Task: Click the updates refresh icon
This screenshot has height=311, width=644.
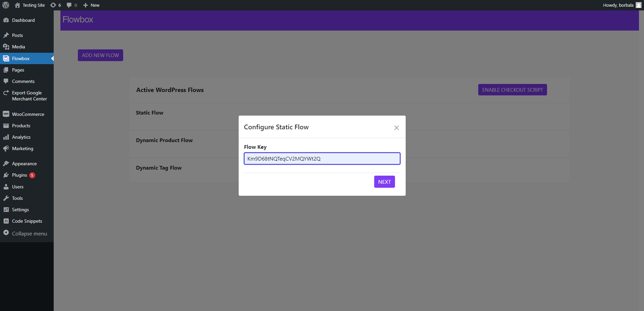Action: pyautogui.click(x=53, y=5)
